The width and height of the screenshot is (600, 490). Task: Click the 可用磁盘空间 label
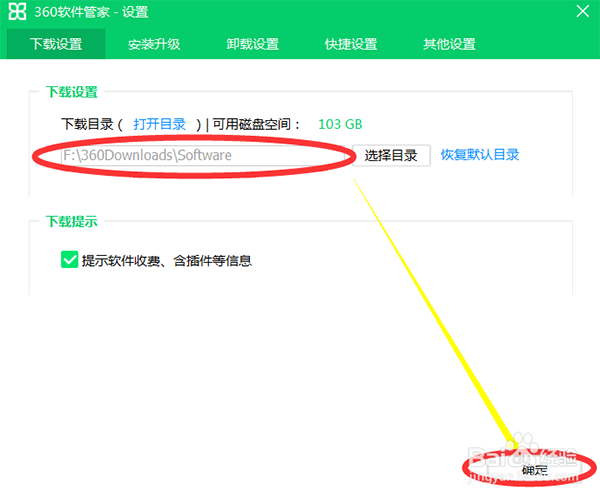point(256,124)
